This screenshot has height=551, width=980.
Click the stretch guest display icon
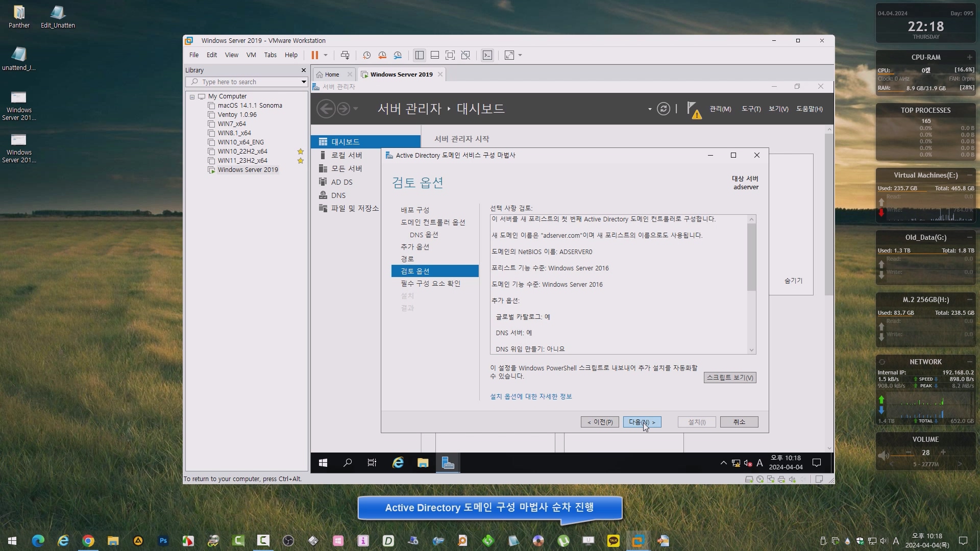point(509,55)
